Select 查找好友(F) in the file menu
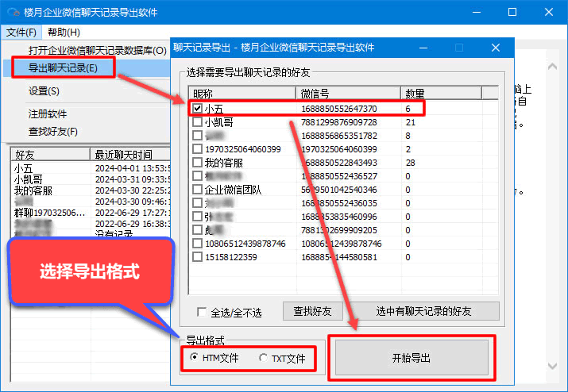This screenshot has height=392, width=568. point(53,132)
